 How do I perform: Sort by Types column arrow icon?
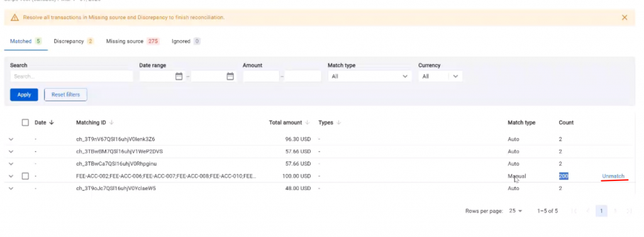click(339, 123)
